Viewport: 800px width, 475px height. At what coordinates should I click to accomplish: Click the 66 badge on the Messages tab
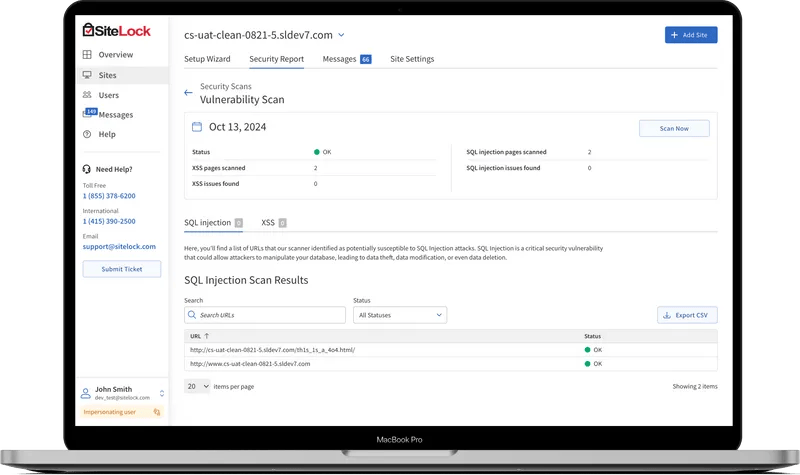(366, 59)
